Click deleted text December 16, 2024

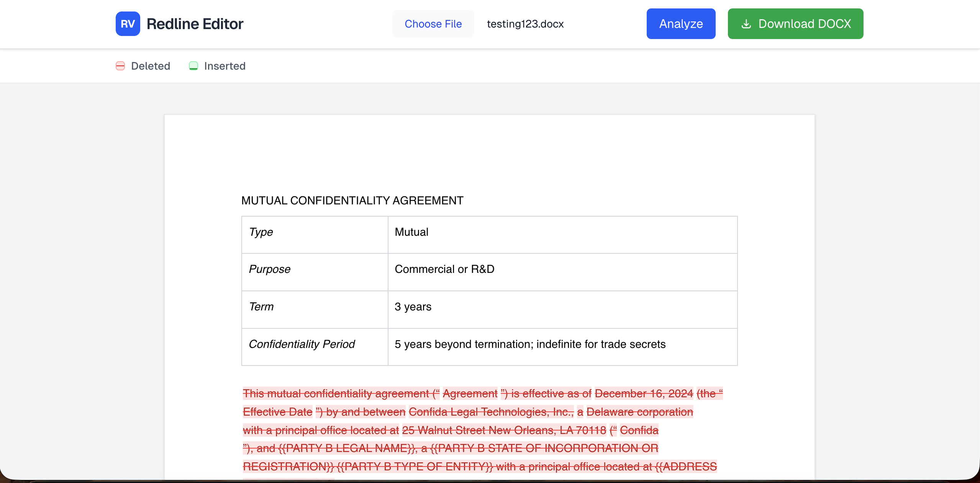pyautogui.click(x=644, y=393)
